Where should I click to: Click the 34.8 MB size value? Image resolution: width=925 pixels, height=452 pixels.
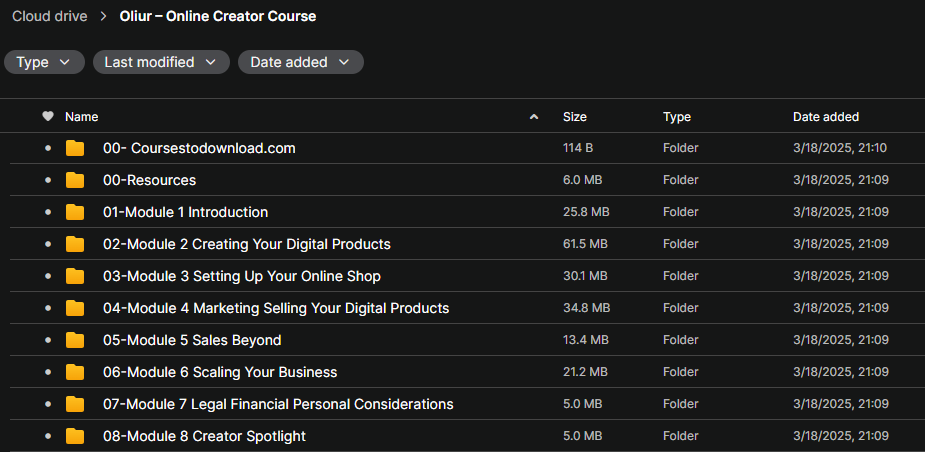point(586,308)
